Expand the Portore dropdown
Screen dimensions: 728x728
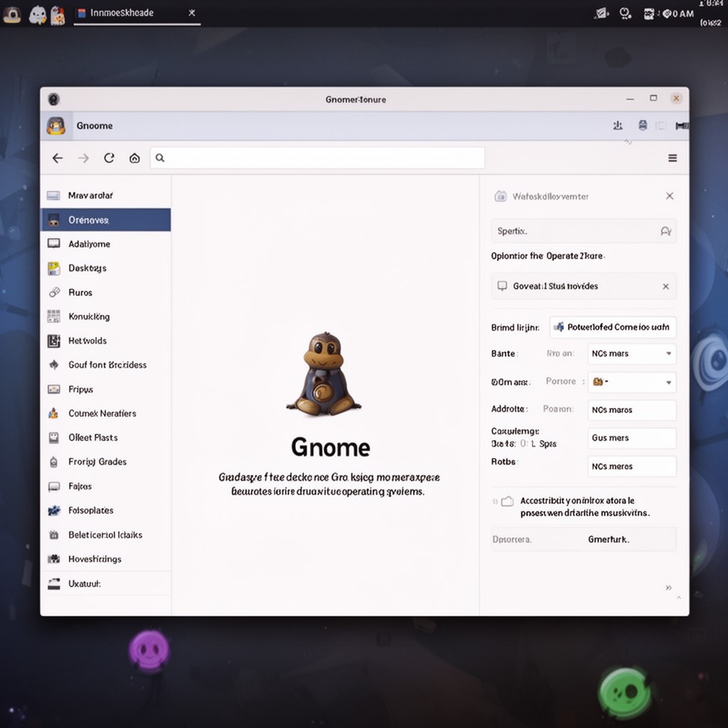click(x=632, y=382)
